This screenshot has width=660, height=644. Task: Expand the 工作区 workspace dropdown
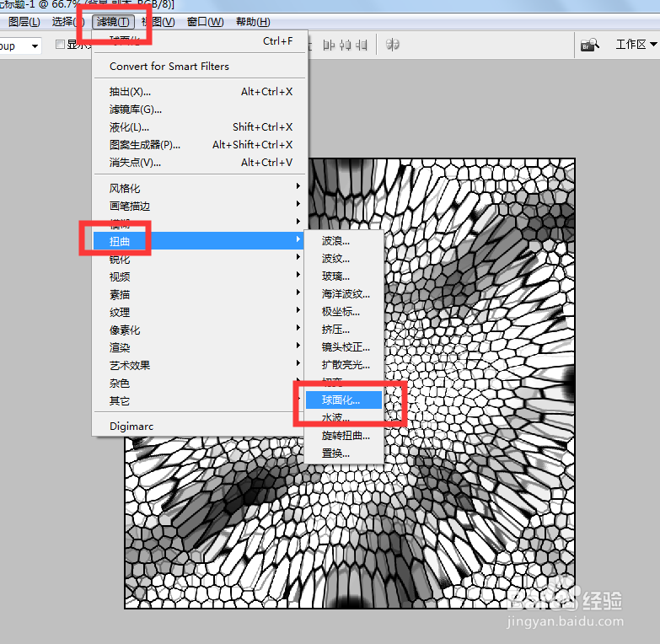pyautogui.click(x=636, y=44)
